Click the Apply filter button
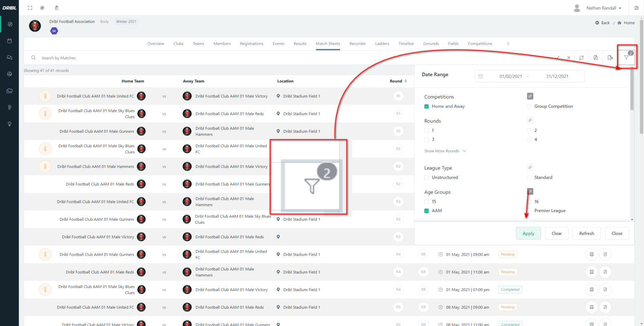The image size is (644, 326). [x=528, y=233]
